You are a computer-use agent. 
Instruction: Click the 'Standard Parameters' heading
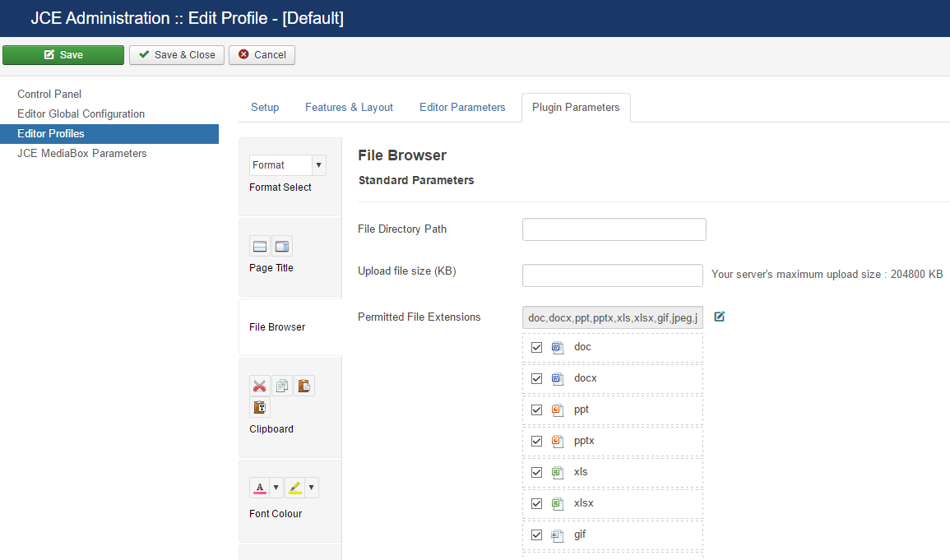(x=416, y=180)
